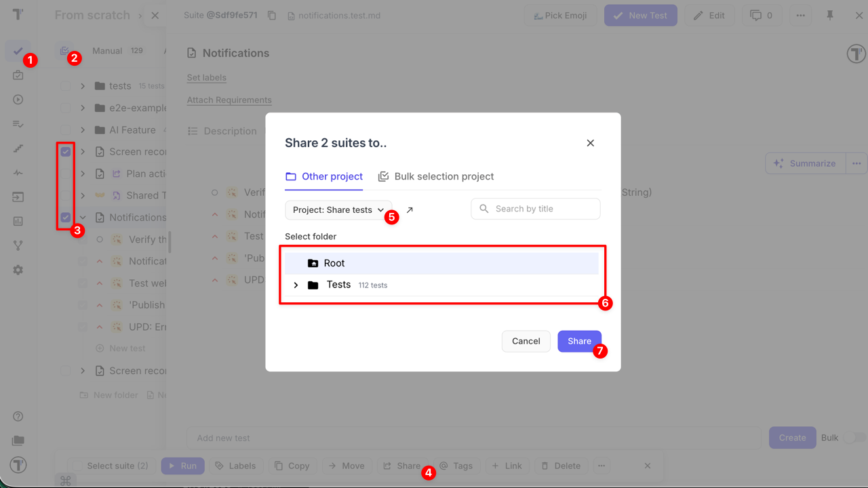
Task: Toggle the Select suite (2) checkbox
Action: 78,466
